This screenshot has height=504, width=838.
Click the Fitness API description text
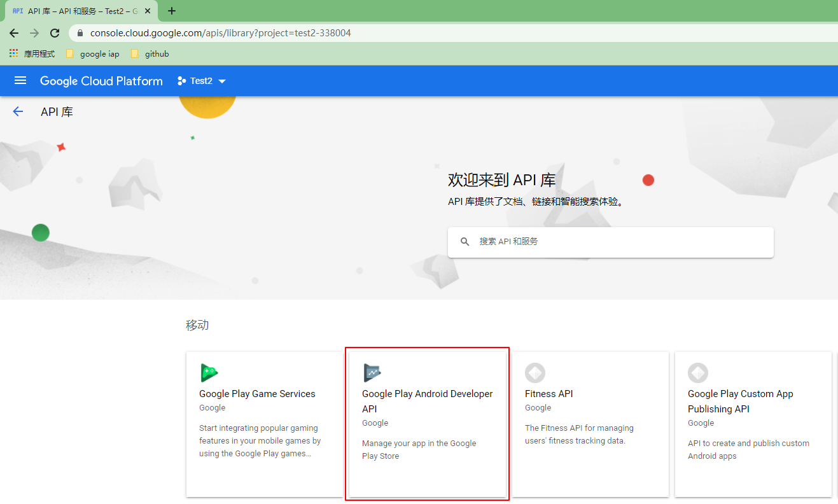point(579,435)
